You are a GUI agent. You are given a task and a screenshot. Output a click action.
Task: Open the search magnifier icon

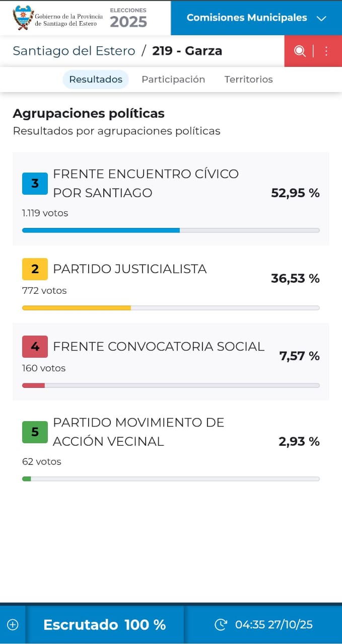coord(300,51)
